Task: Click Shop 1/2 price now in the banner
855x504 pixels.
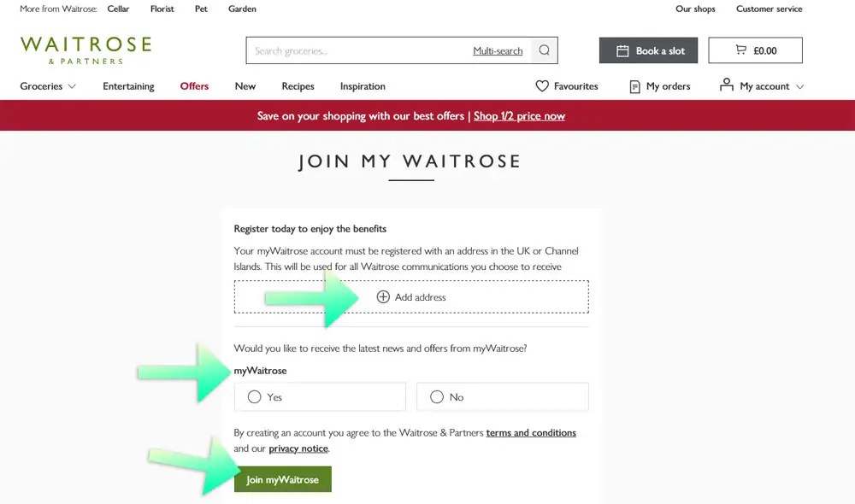Action: (519, 116)
